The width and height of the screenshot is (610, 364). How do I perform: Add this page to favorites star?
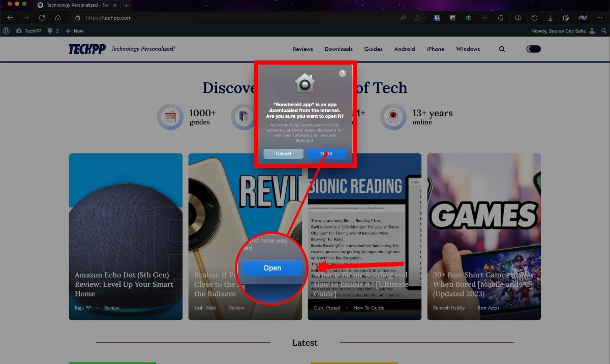click(417, 18)
